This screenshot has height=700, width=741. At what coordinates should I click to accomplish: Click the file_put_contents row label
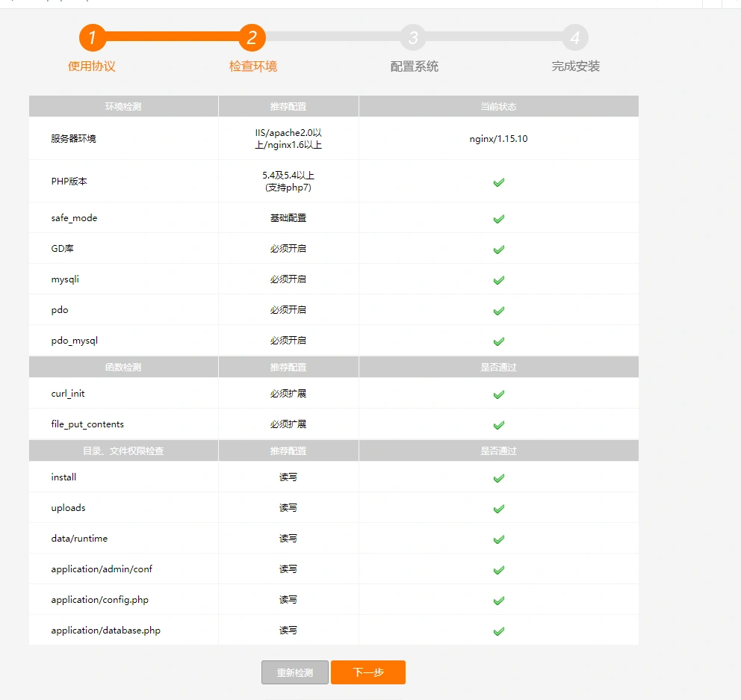pos(87,424)
